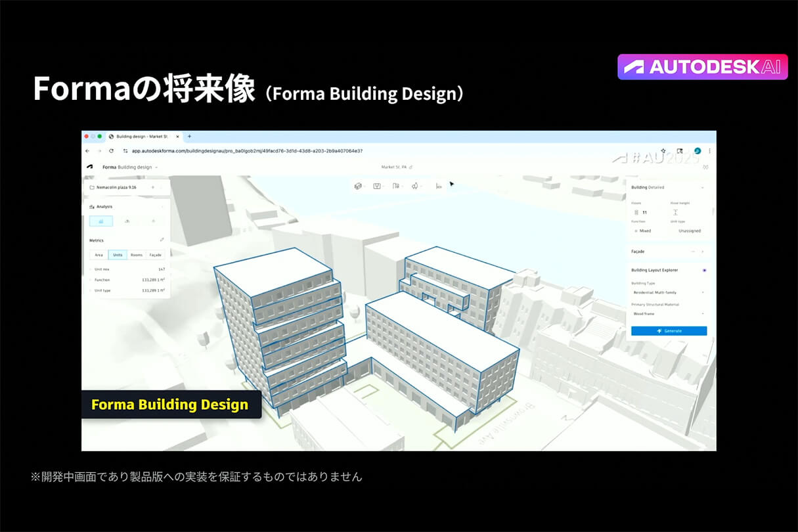798x532 pixels.
Task: Select the vegetation tree tool icon
Action: click(x=415, y=186)
